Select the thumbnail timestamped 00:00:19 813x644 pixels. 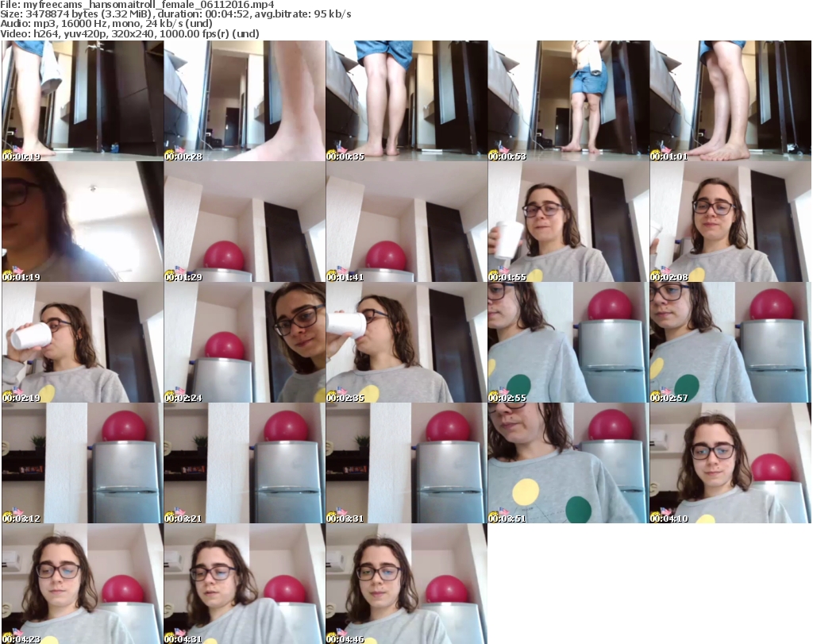click(x=83, y=101)
